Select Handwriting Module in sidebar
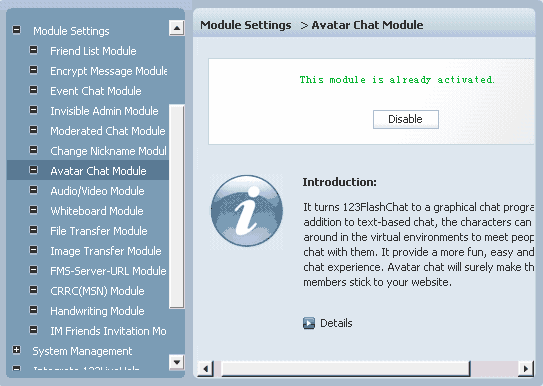 (x=97, y=311)
